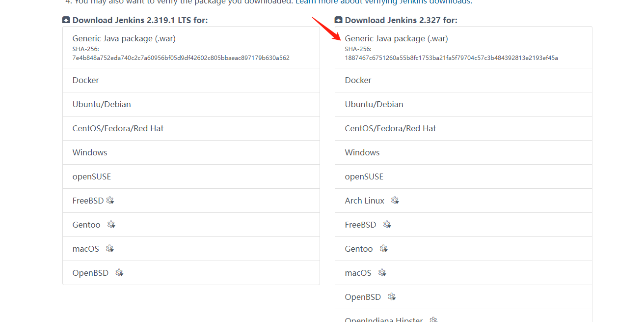Open Learn more about verifying Jenkins downloads link
Screen dimensions: 644x322
pyautogui.click(x=384, y=2)
